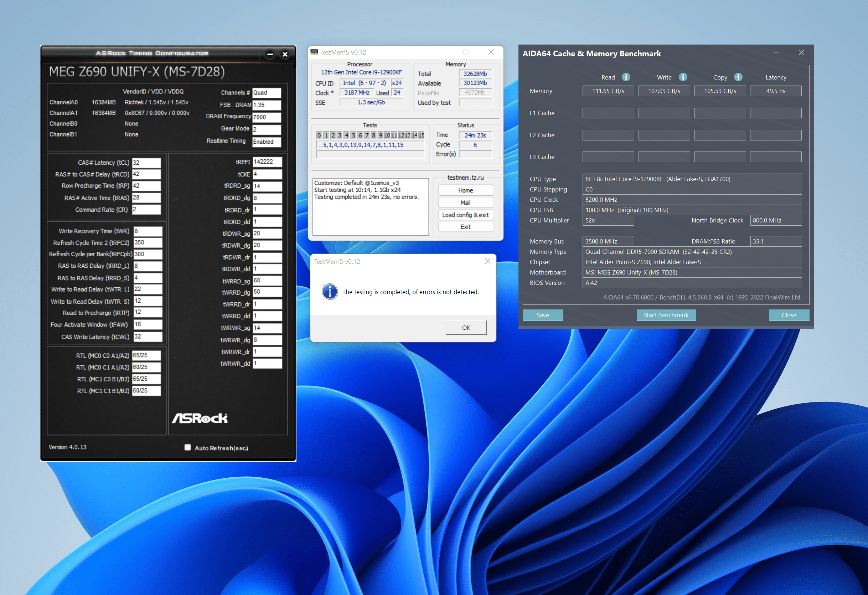Close the ASRock Timing Configurator window
This screenshot has height=595, width=868.
tap(285, 55)
